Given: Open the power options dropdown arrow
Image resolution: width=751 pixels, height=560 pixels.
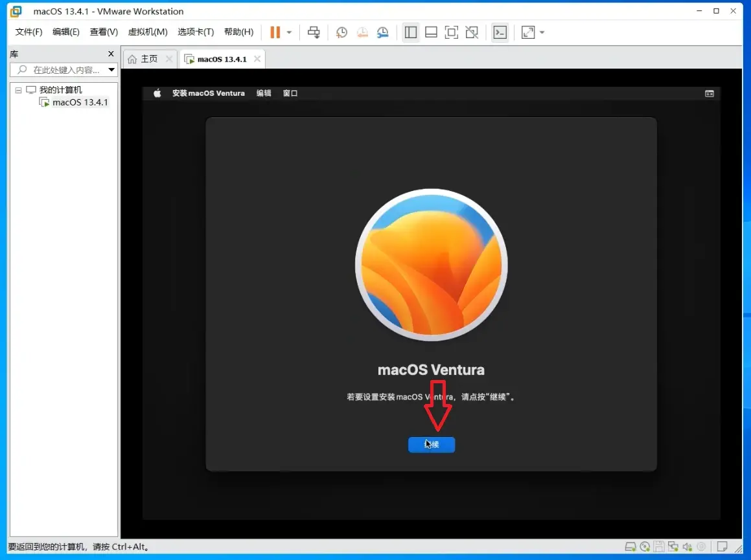Looking at the screenshot, I should point(289,32).
